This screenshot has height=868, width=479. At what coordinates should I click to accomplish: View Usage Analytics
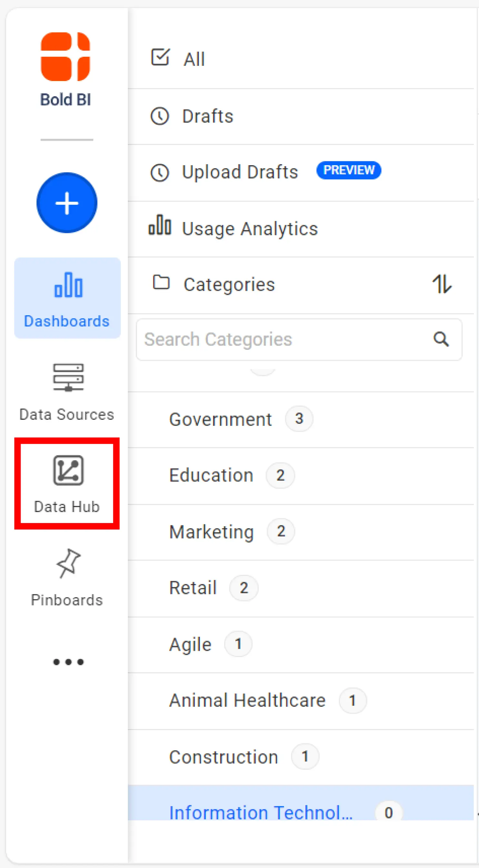(250, 229)
